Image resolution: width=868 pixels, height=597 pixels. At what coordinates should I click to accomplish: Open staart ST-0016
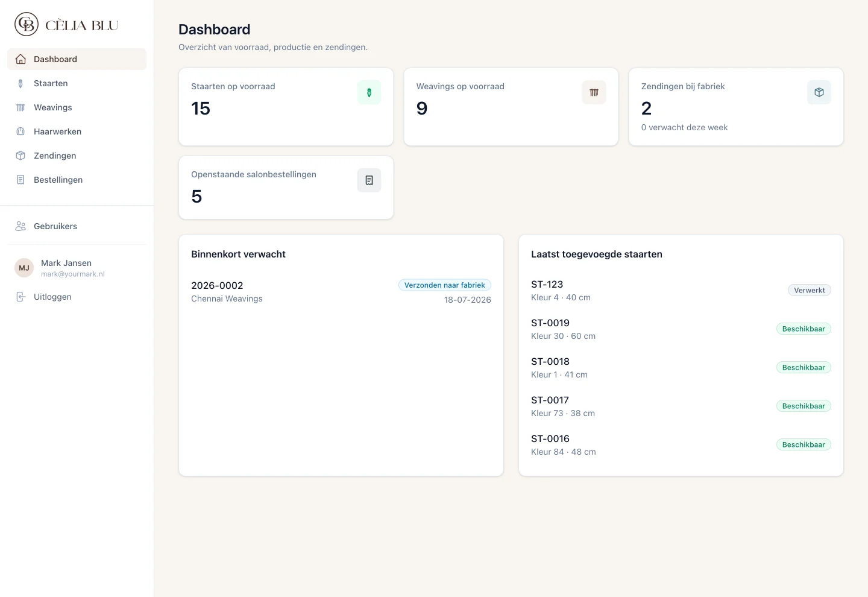pyautogui.click(x=681, y=445)
